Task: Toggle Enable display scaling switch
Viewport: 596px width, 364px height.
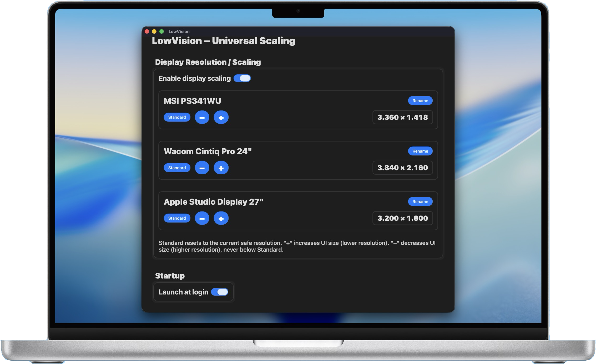Action: tap(242, 78)
